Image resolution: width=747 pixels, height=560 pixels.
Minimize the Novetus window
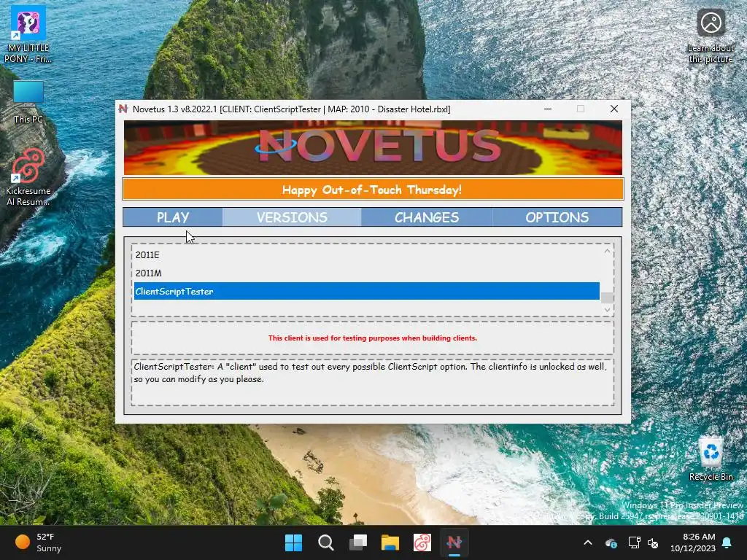pyautogui.click(x=548, y=109)
